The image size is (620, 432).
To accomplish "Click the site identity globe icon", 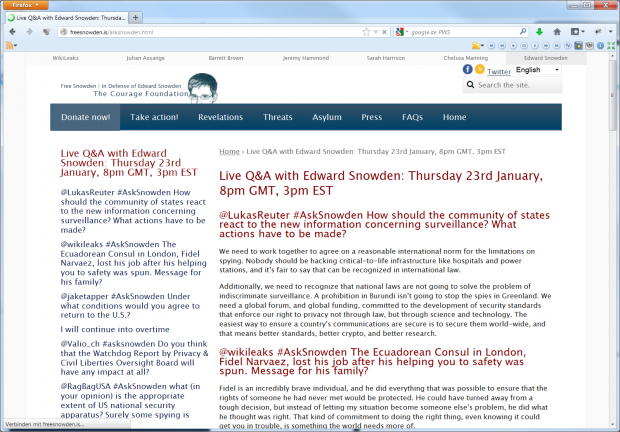I will [63, 32].
